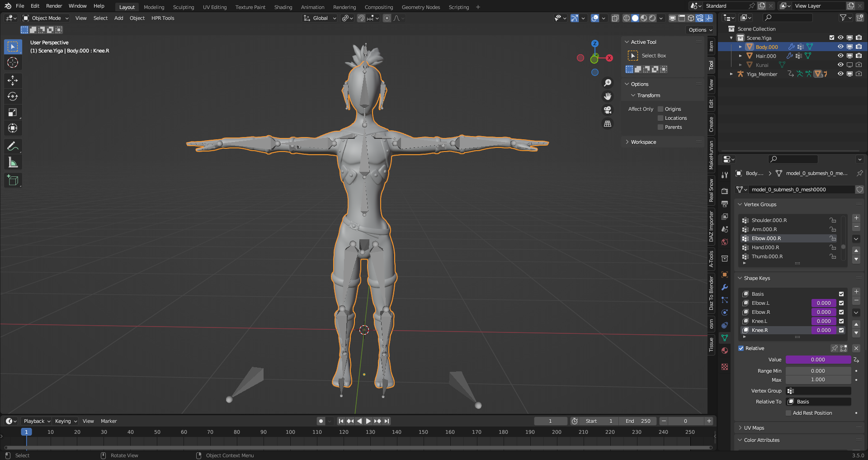This screenshot has width=868, height=460.
Task: Toggle Hair.000 viewport visibility eye
Action: pos(840,56)
